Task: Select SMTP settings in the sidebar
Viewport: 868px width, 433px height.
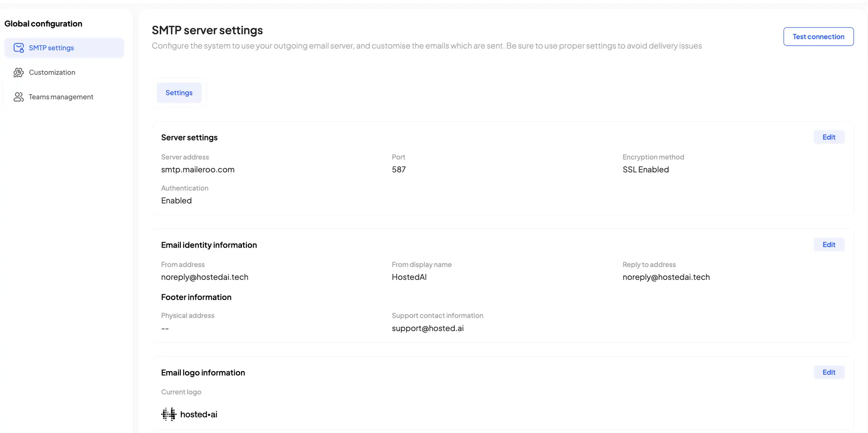Action: (51, 47)
